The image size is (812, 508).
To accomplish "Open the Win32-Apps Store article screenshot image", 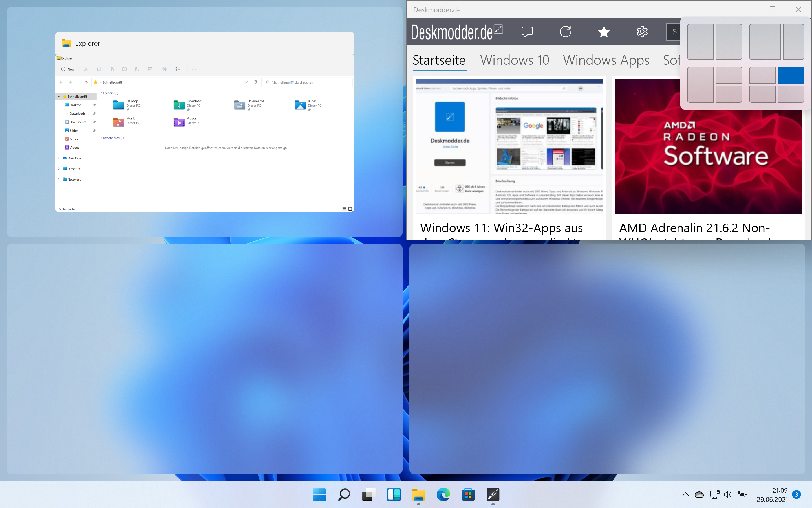I will (509, 146).
